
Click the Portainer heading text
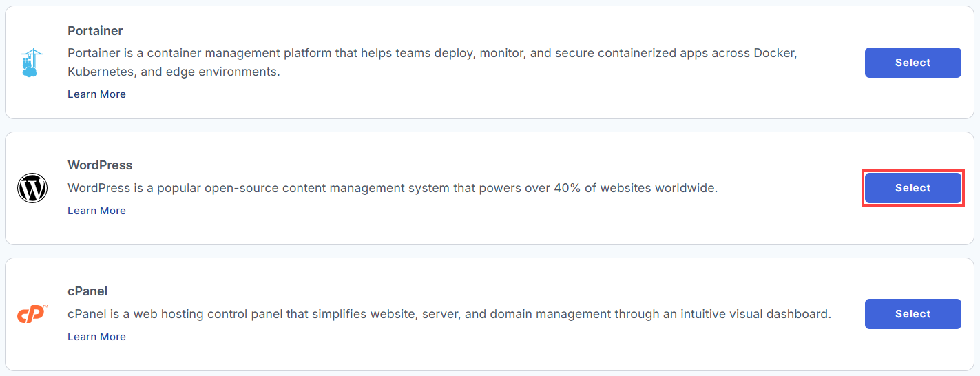click(95, 31)
